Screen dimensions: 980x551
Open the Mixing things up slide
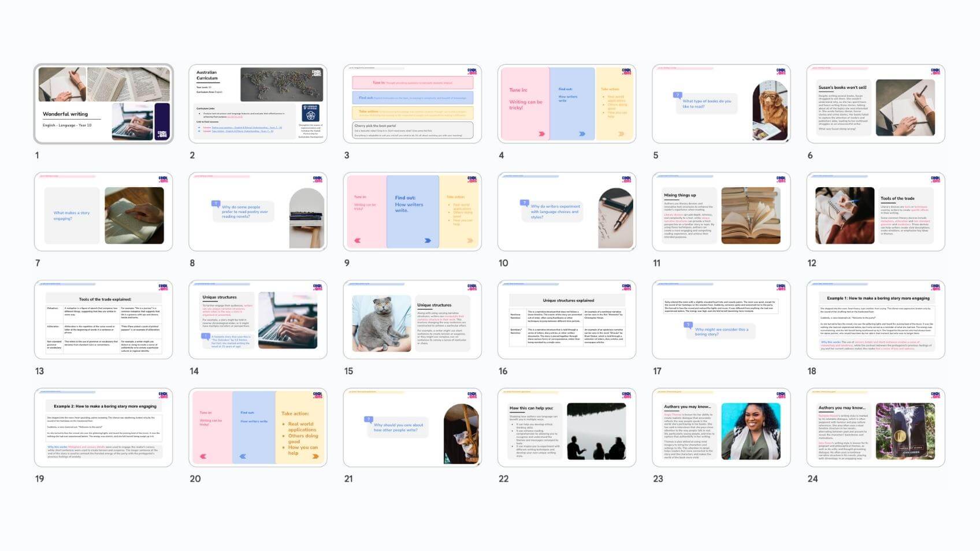(721, 212)
